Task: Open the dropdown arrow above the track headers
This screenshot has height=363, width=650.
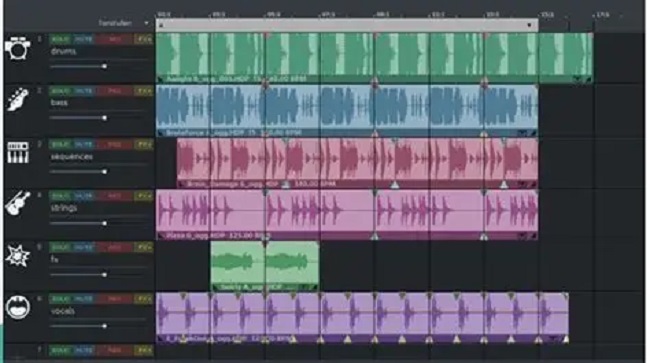Action: (x=146, y=23)
